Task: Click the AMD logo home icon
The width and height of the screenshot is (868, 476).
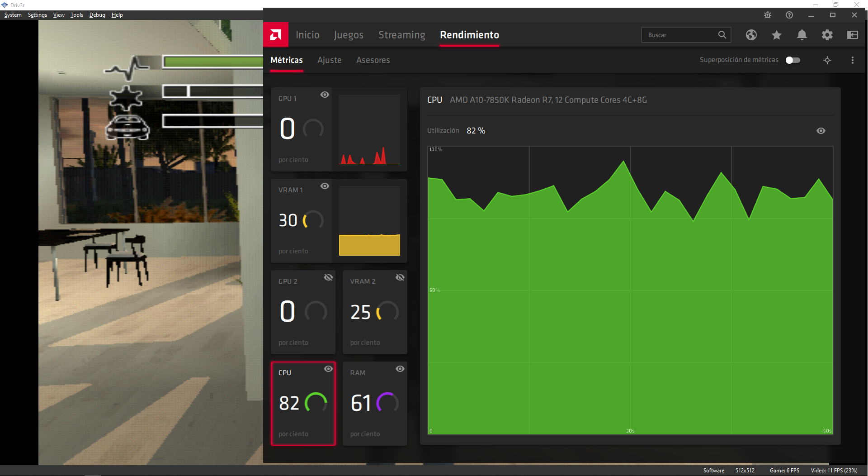Action: pos(276,35)
